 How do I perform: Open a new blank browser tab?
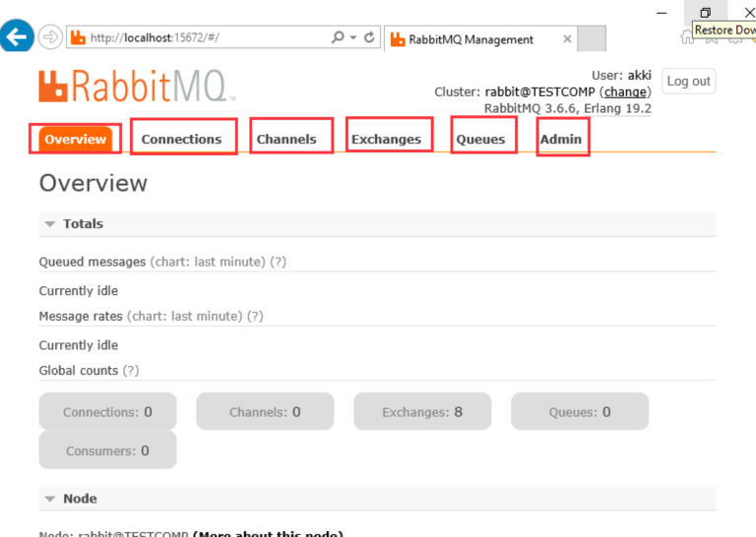point(592,38)
